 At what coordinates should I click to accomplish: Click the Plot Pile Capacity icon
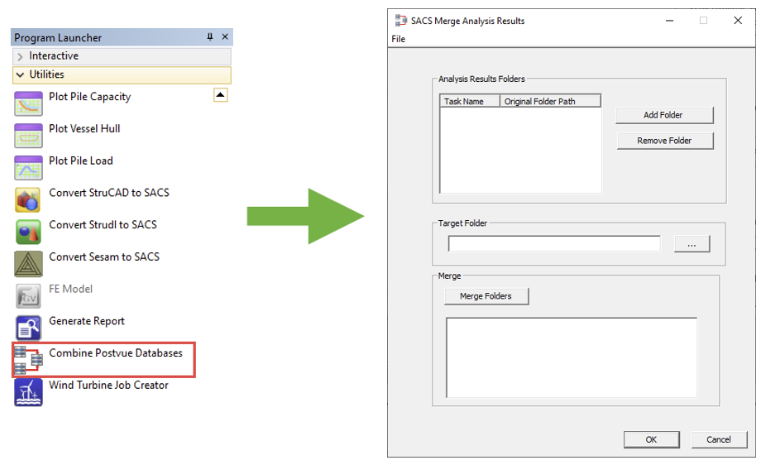[x=28, y=103]
